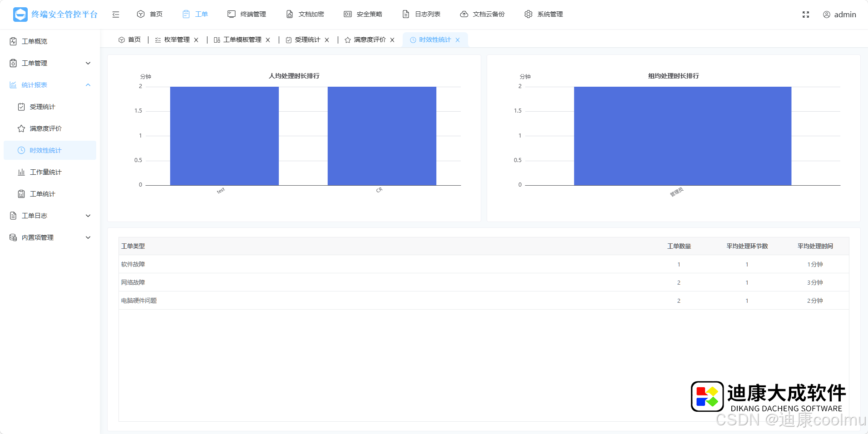Click the 平均处理时间 column header

(815, 246)
